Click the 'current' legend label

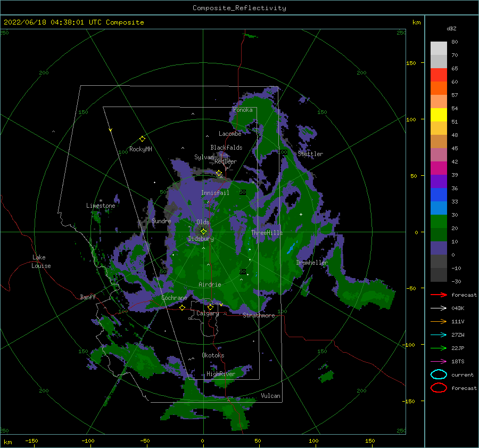[463, 375]
